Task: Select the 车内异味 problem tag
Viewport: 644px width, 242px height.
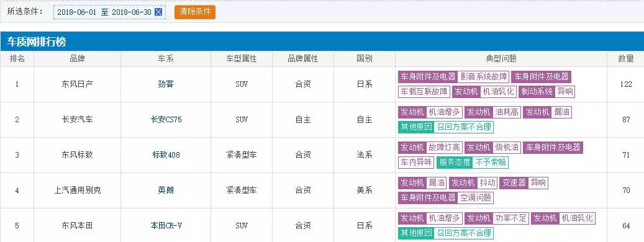Action: click(417, 163)
